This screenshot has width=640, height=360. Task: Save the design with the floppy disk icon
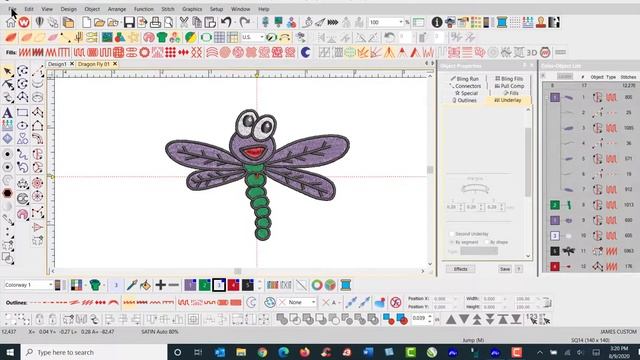[x=129, y=22]
